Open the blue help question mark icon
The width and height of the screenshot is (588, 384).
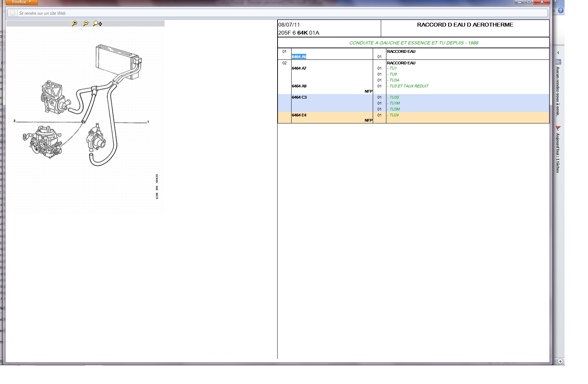560,10
